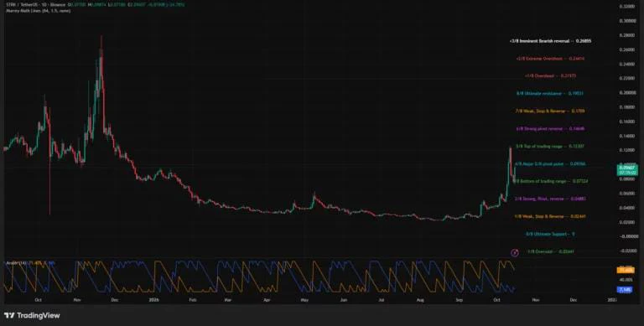Click the blue Aroon Down value tag
The height and width of the screenshot is (326, 644).
pos(626,290)
